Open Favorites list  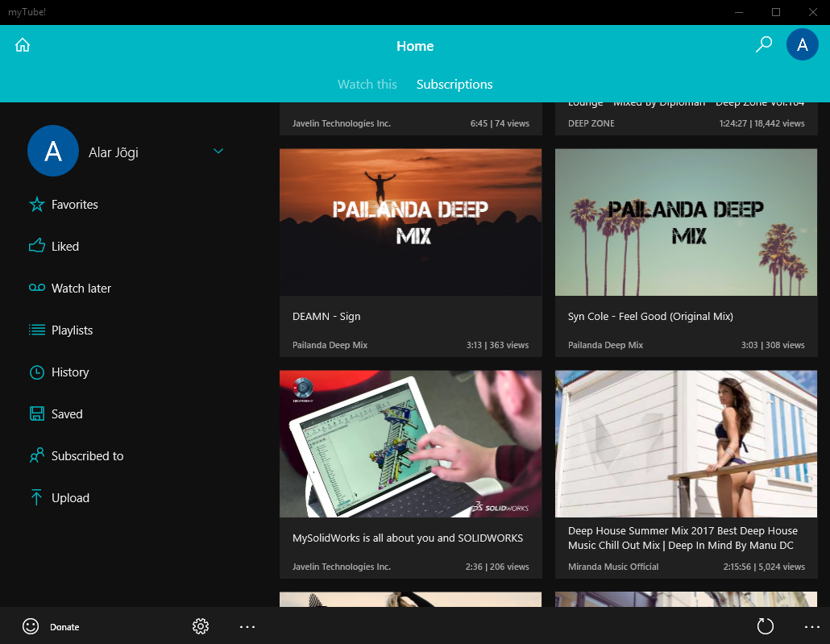point(75,205)
